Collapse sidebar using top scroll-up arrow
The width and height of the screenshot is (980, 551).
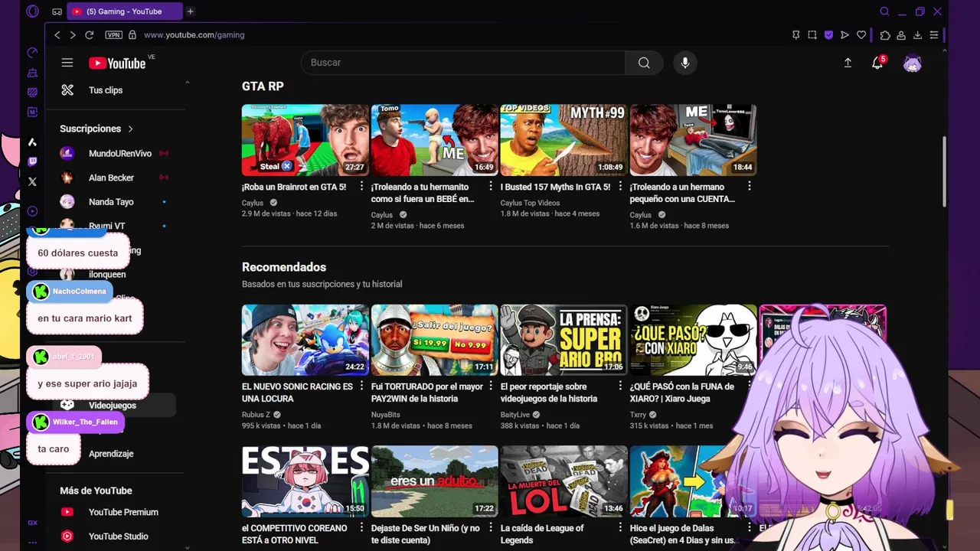coord(187,82)
